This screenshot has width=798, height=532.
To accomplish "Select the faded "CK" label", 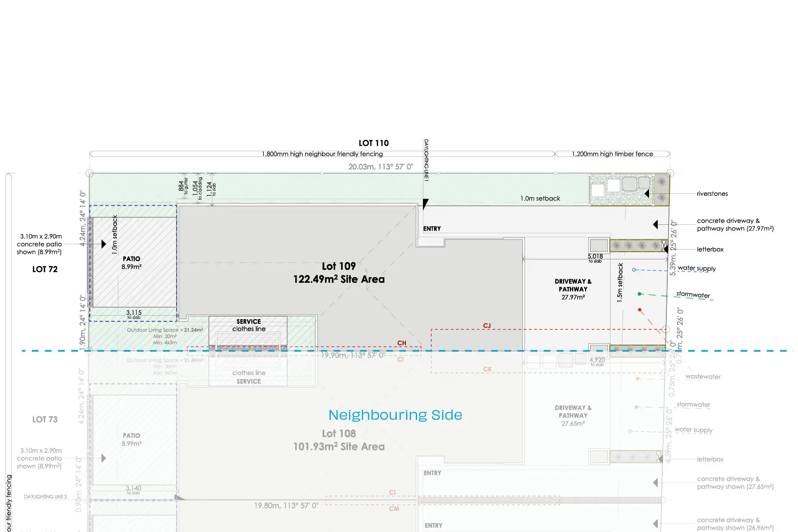I will [487, 369].
